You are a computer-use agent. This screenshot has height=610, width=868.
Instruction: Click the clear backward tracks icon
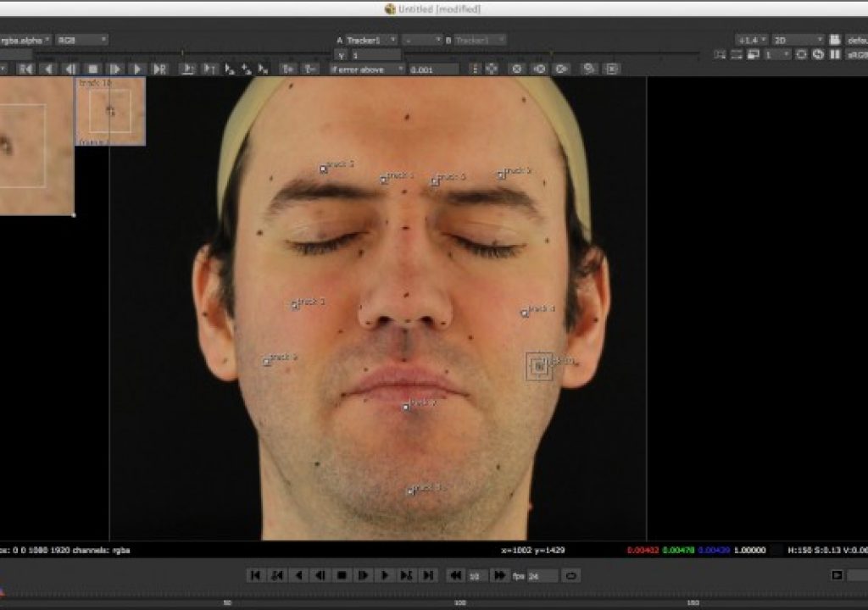click(539, 69)
